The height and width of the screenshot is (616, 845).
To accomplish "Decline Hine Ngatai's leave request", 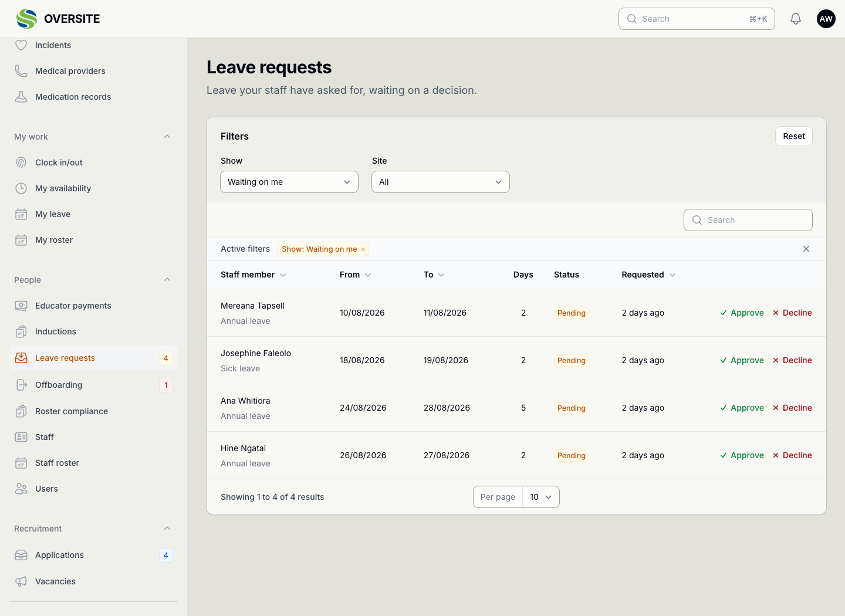I will click(792, 455).
